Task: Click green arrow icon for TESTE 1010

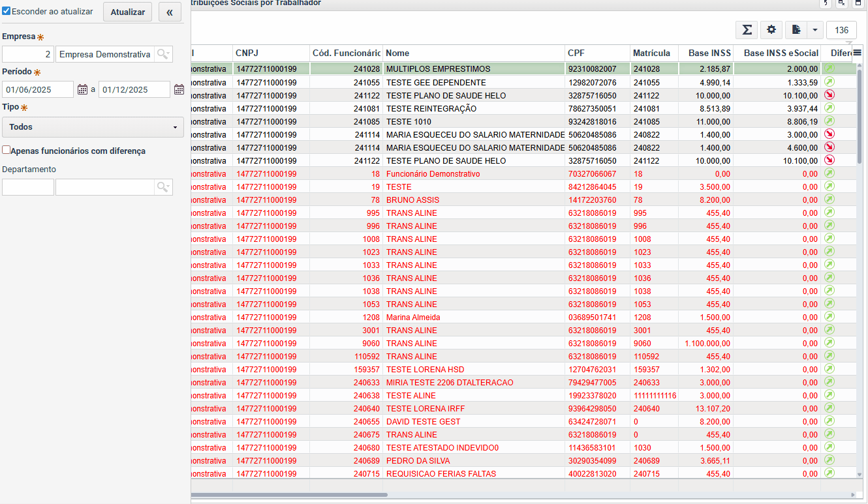Action: (x=829, y=121)
